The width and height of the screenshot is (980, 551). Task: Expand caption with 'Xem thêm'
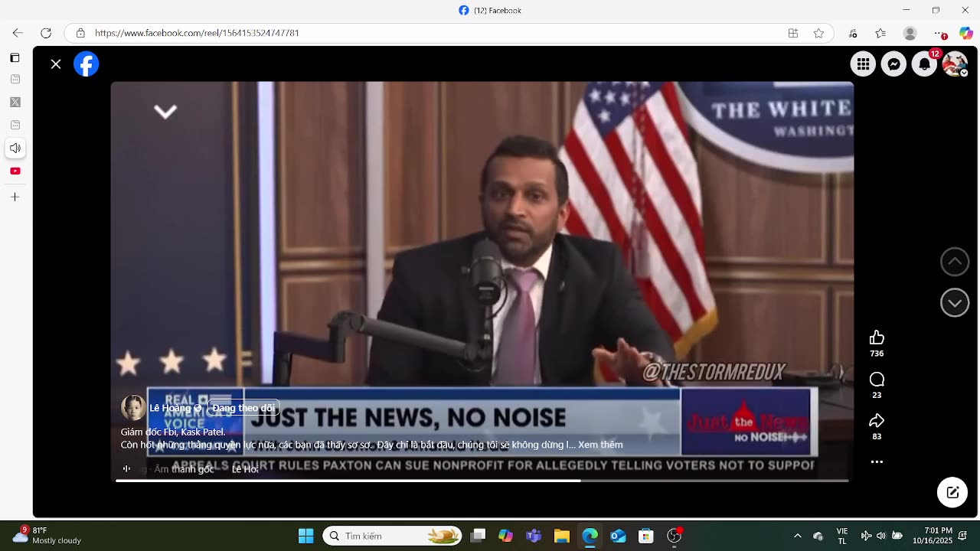600,445
